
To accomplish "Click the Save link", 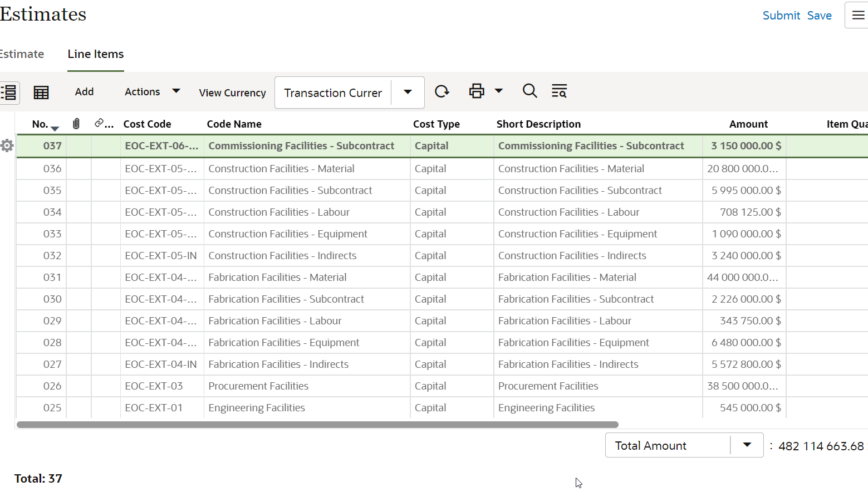I will coord(819,16).
